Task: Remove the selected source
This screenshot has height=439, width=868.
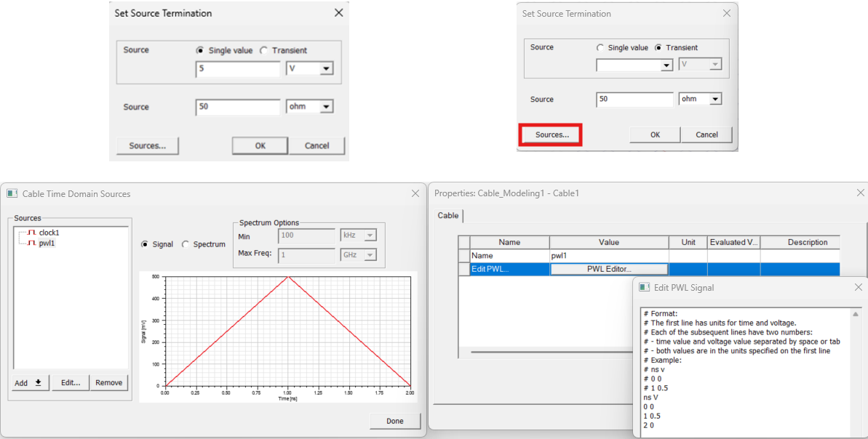Action: coord(108,382)
